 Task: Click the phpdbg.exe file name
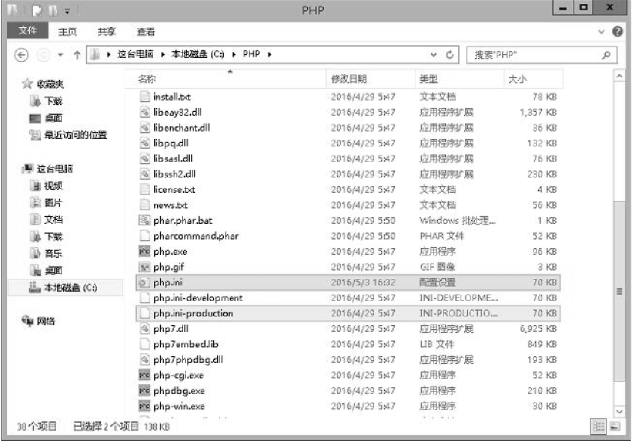pyautogui.click(x=179, y=391)
